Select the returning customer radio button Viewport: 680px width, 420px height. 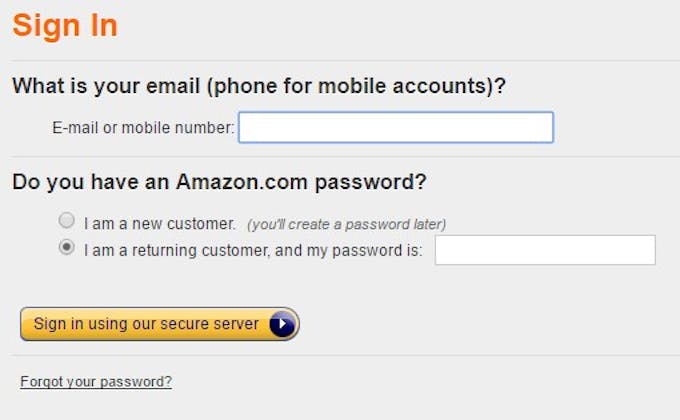click(x=66, y=247)
